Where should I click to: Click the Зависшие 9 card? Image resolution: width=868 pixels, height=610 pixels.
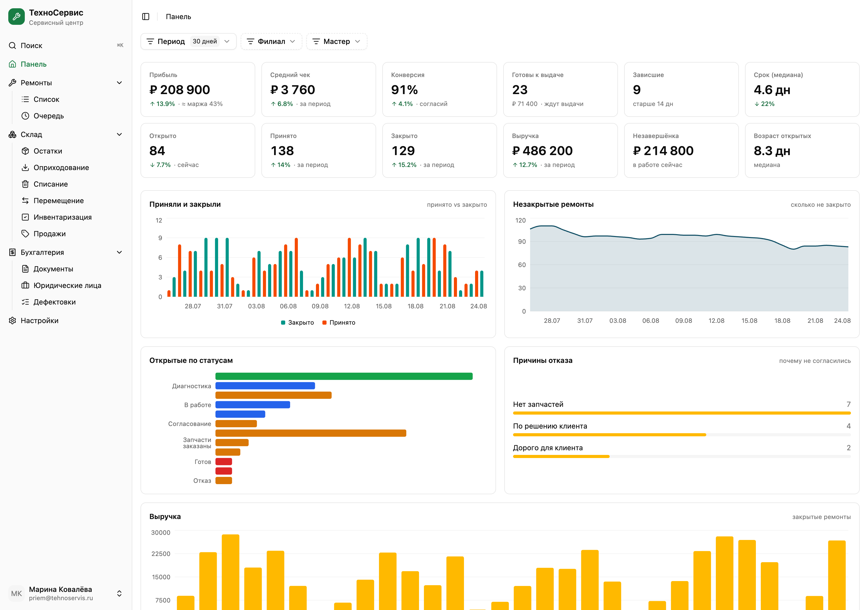pyautogui.click(x=681, y=89)
